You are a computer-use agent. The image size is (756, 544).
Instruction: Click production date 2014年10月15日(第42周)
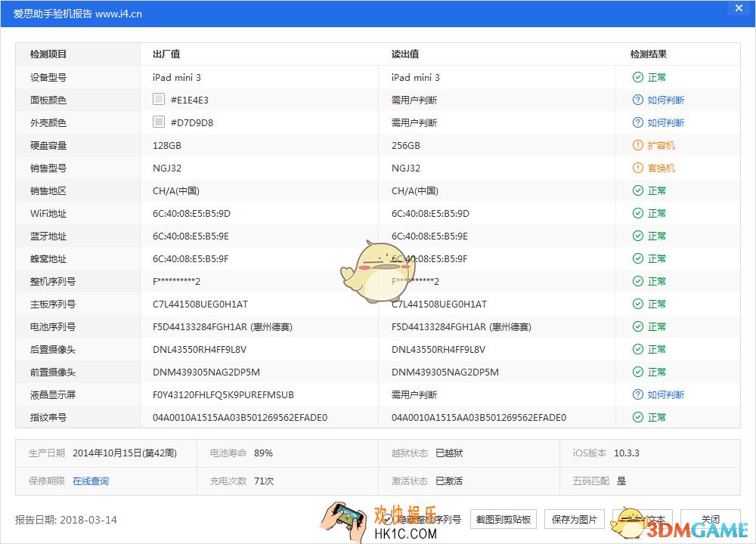pos(125,453)
